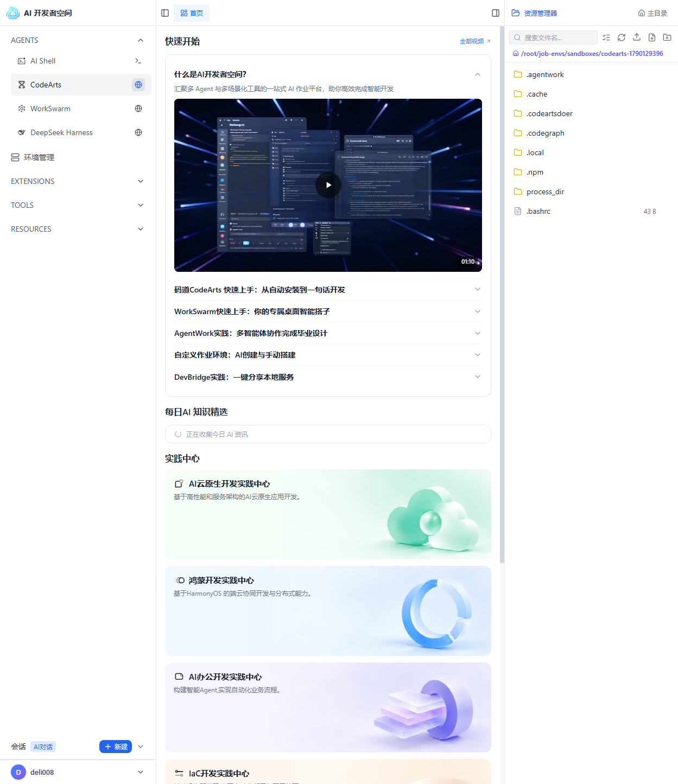
Task: Click the upload file icon
Action: coord(637,37)
